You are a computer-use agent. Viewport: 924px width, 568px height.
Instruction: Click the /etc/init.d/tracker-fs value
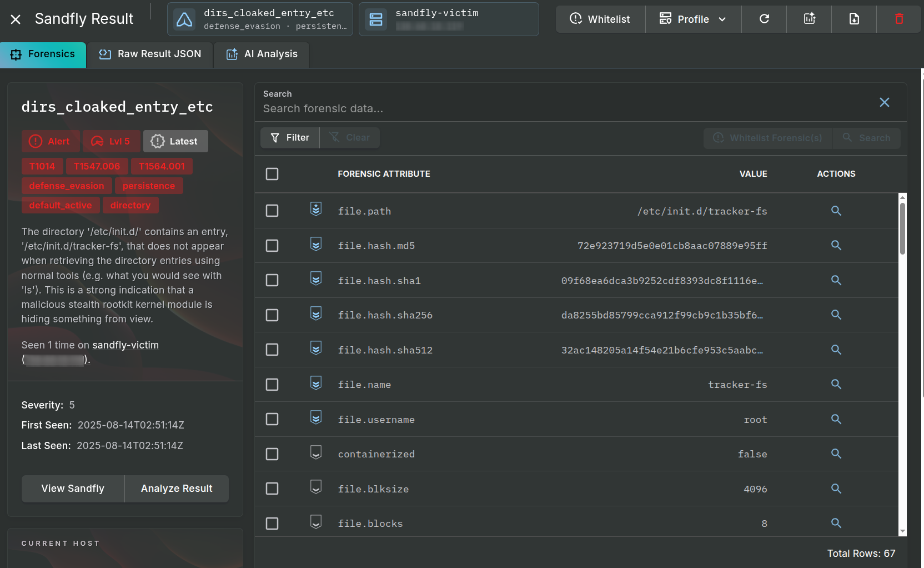[702, 211]
